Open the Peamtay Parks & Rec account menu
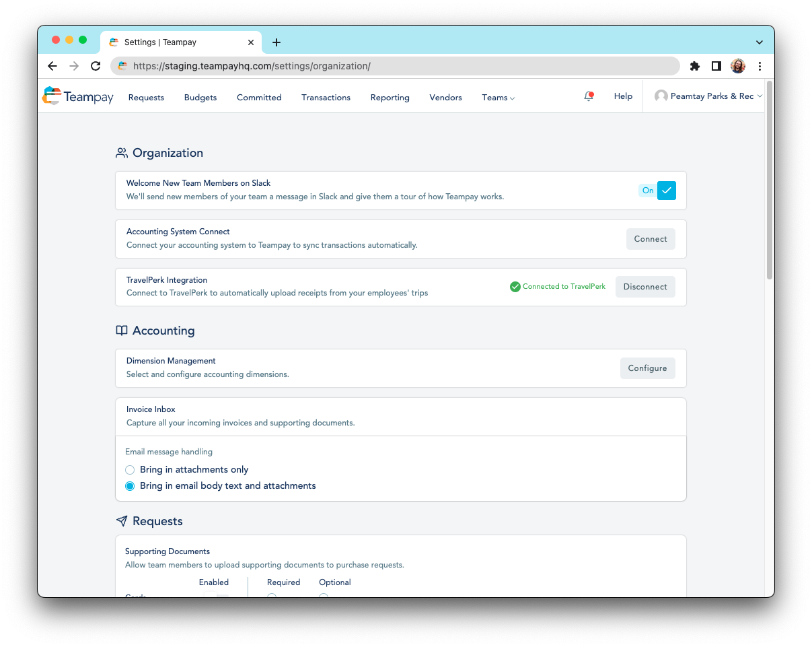Image resolution: width=812 pixels, height=647 pixels. pos(708,96)
